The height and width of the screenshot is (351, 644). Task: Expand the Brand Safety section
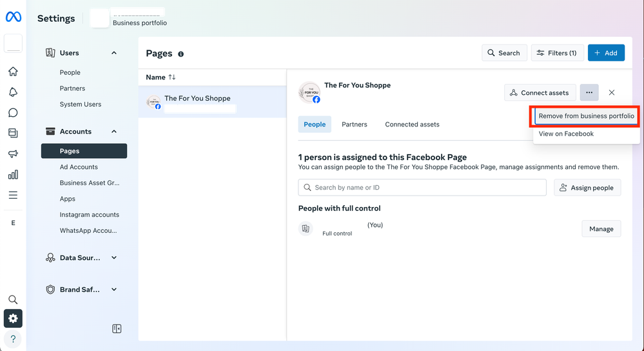coord(114,289)
